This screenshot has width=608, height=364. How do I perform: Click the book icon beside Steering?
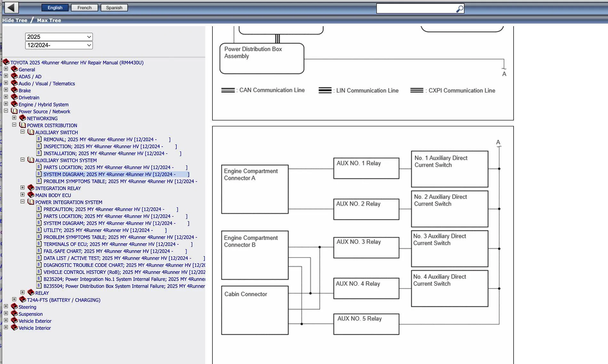[14, 307]
